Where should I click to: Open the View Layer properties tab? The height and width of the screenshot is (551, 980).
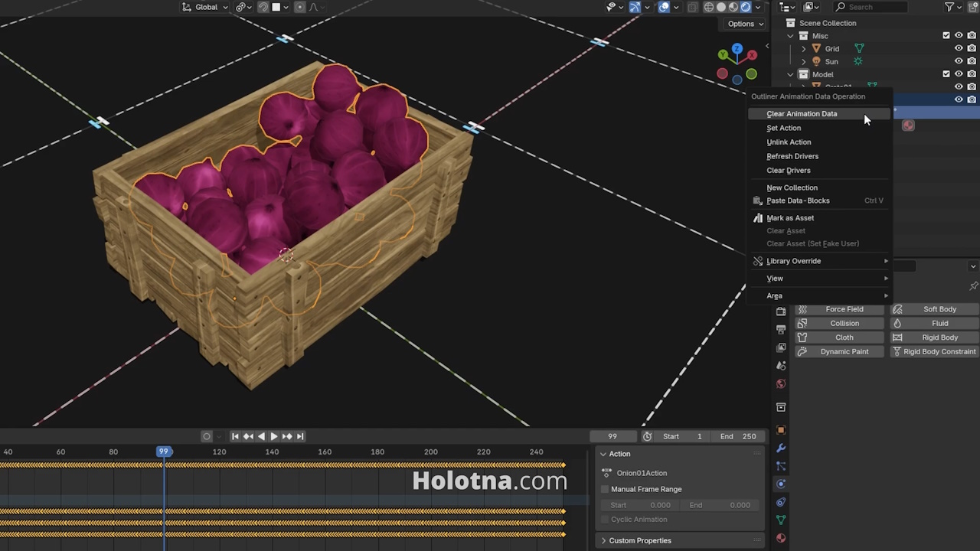[x=781, y=347]
